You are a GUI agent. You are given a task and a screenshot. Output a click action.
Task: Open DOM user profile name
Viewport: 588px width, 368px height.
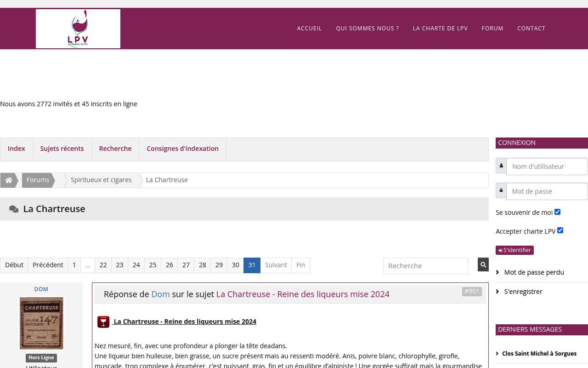[x=41, y=289]
